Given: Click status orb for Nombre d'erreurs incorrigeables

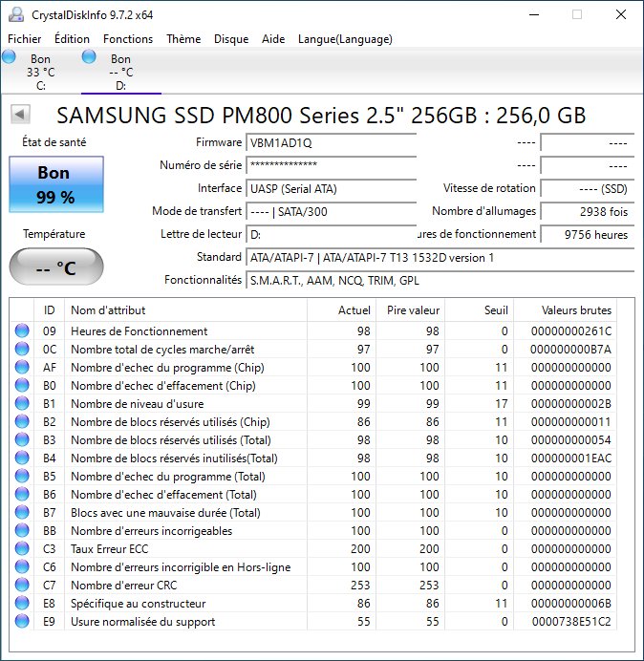Looking at the screenshot, I should point(22,530).
